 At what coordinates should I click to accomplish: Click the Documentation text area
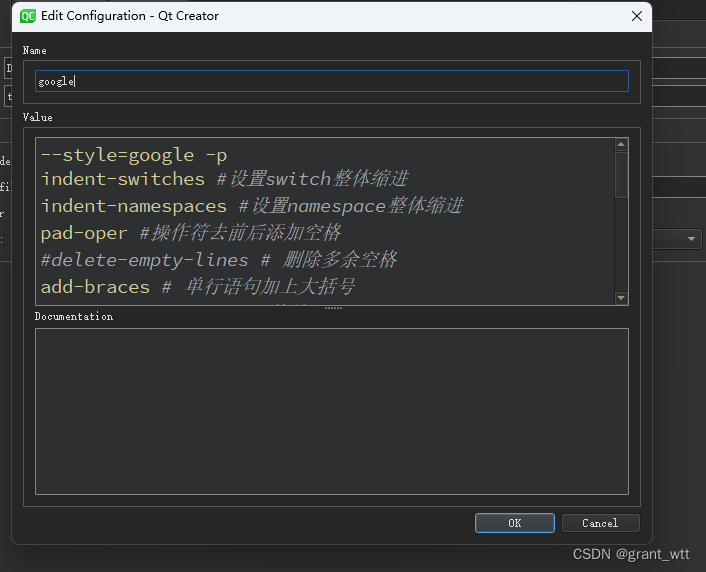[332, 411]
